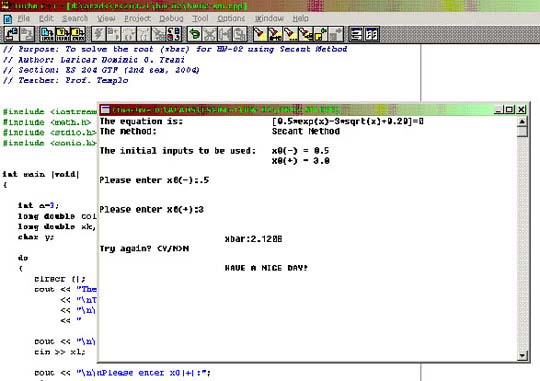Open the Search menu

click(x=75, y=18)
